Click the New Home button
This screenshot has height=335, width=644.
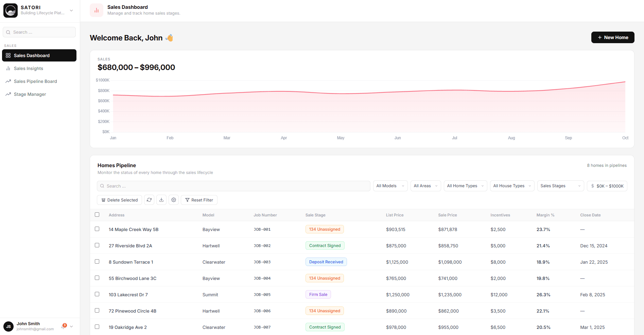613,37
